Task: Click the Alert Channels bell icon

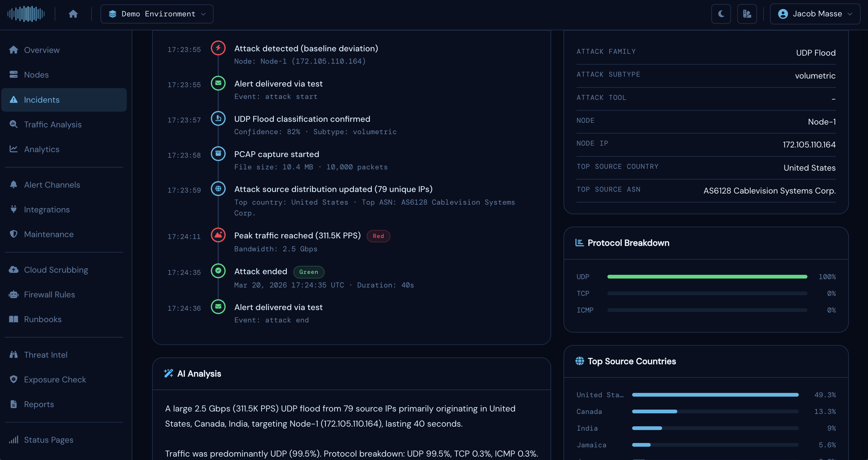Action: 14,185
